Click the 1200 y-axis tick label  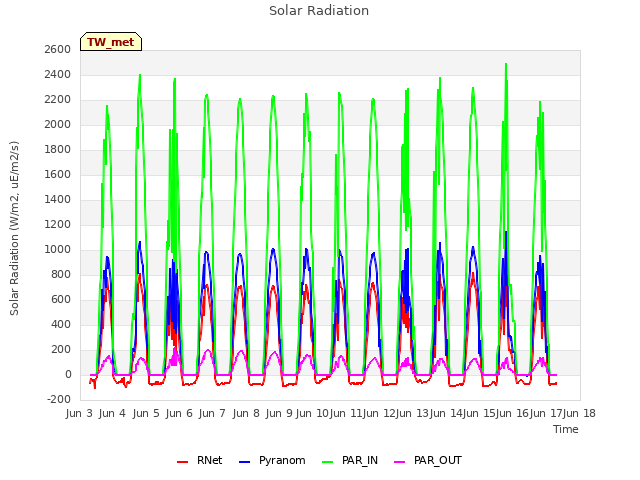58,224
